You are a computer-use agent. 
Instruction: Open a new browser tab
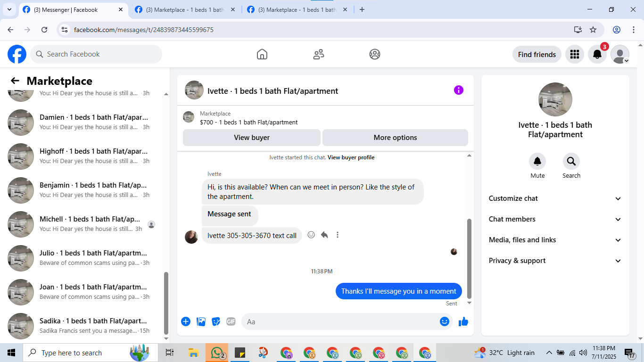click(362, 9)
